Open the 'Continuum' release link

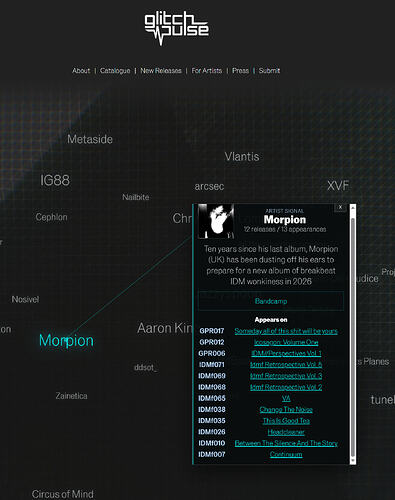pyautogui.click(x=286, y=455)
